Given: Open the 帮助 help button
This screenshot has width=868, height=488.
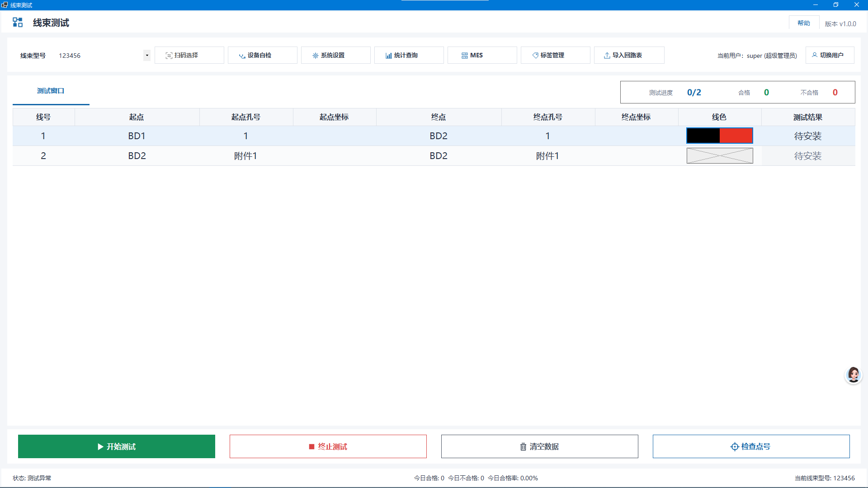Looking at the screenshot, I should (x=804, y=23).
